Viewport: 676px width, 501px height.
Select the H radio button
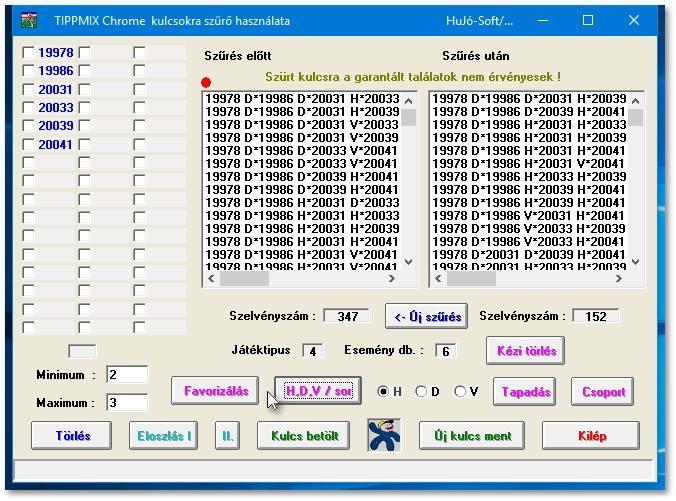(383, 391)
